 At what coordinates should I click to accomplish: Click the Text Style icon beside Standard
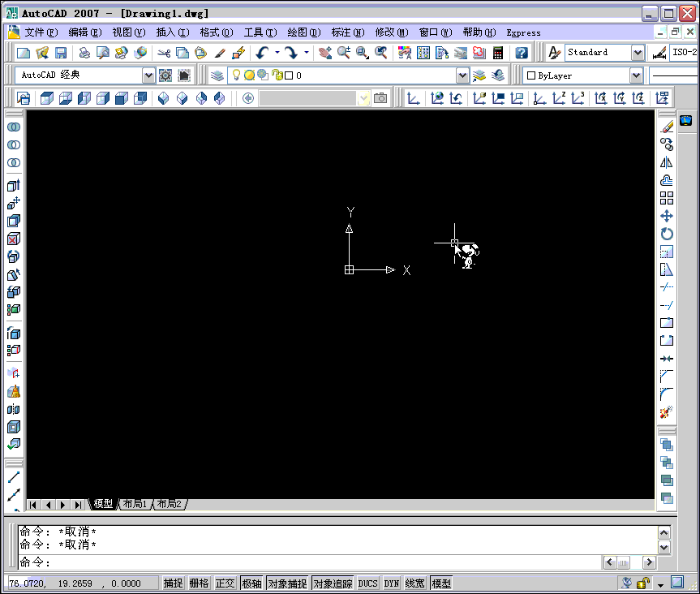[555, 53]
